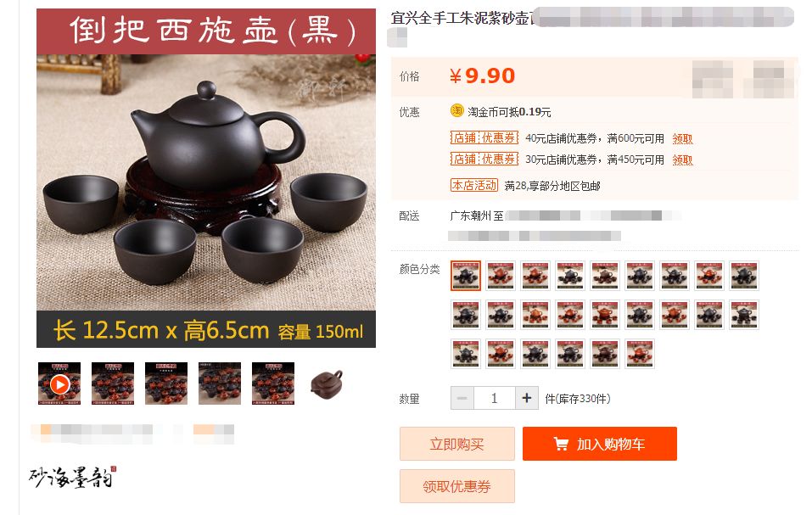Increase quantity with the plus button

tap(527, 398)
